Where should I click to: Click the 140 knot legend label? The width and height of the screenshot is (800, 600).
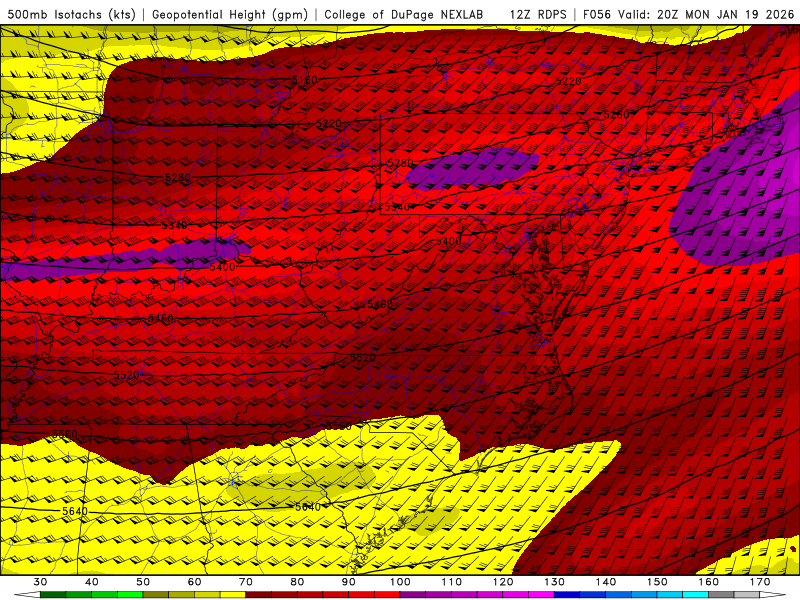(x=606, y=582)
